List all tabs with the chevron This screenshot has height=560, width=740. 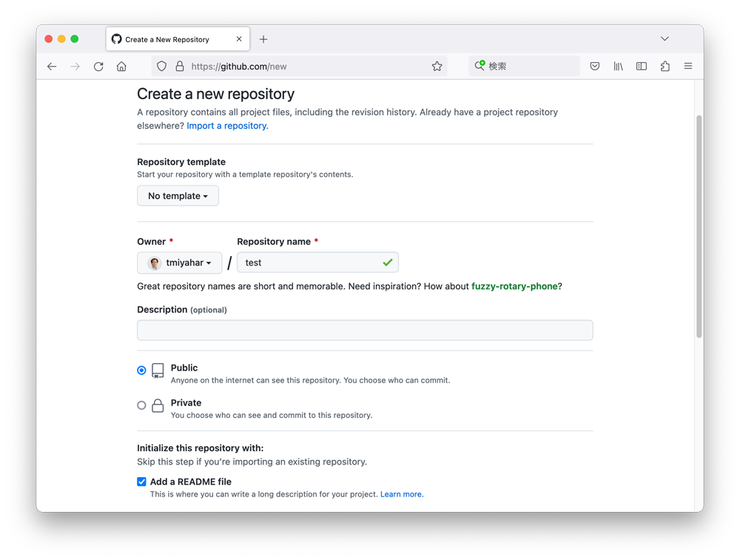665,38
